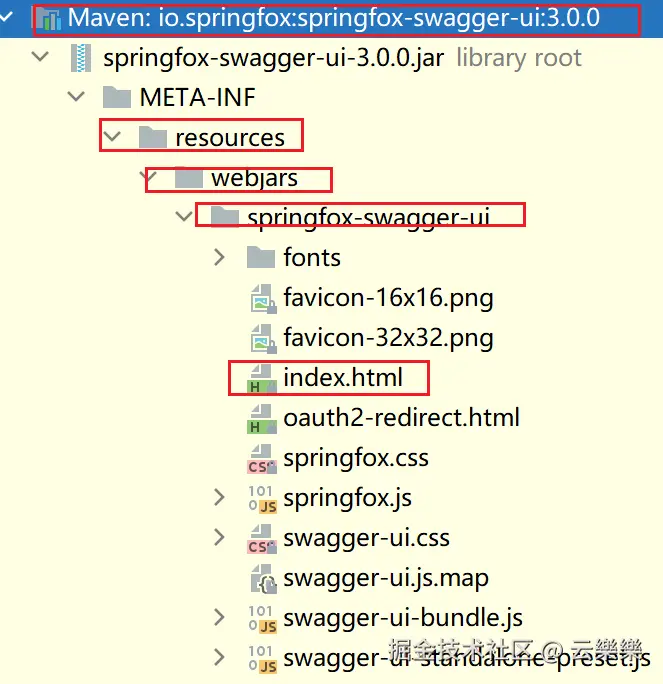Select the Maven: io.springfox:springfox-swagger-ui:3.0.0 row

click(x=332, y=19)
